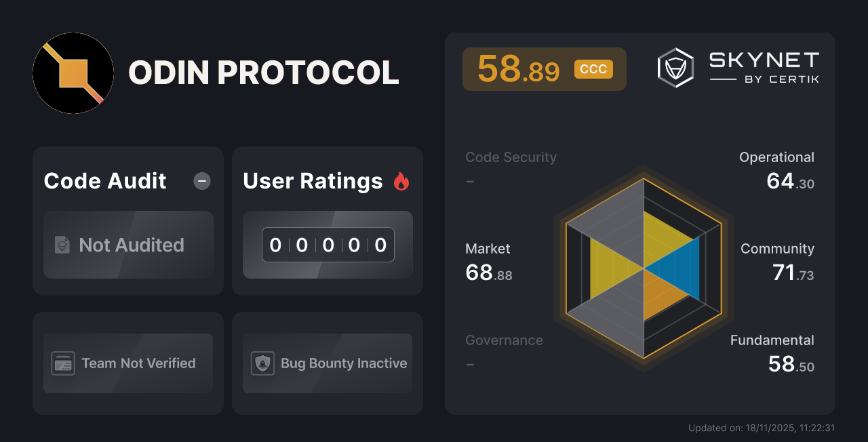Expand the Code Security score section
The width and height of the screenshot is (868, 442).
[x=511, y=157]
